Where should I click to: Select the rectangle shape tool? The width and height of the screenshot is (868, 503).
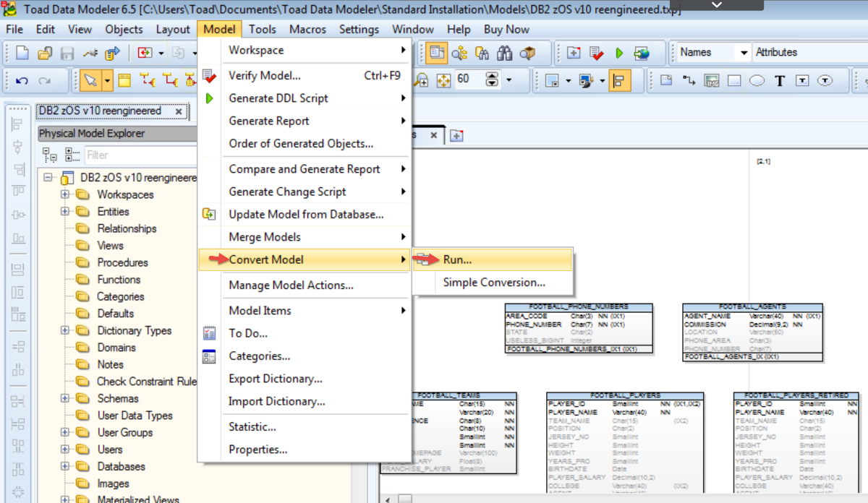734,80
